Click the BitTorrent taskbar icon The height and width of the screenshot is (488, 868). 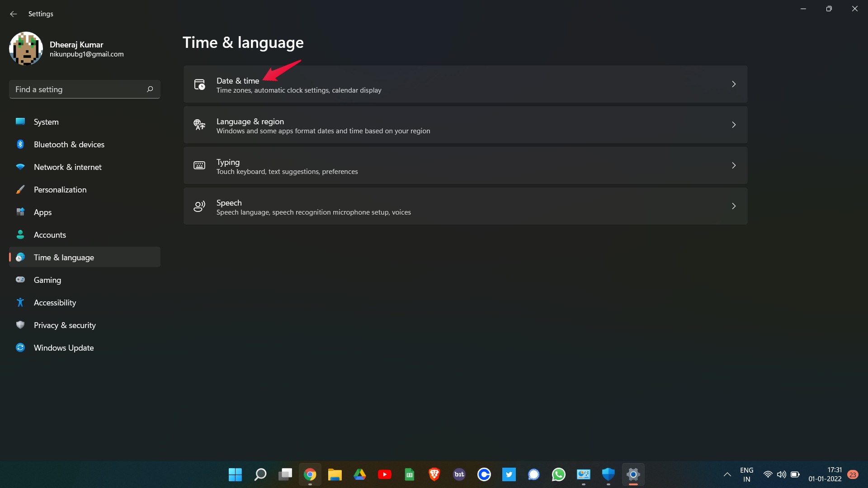click(460, 474)
